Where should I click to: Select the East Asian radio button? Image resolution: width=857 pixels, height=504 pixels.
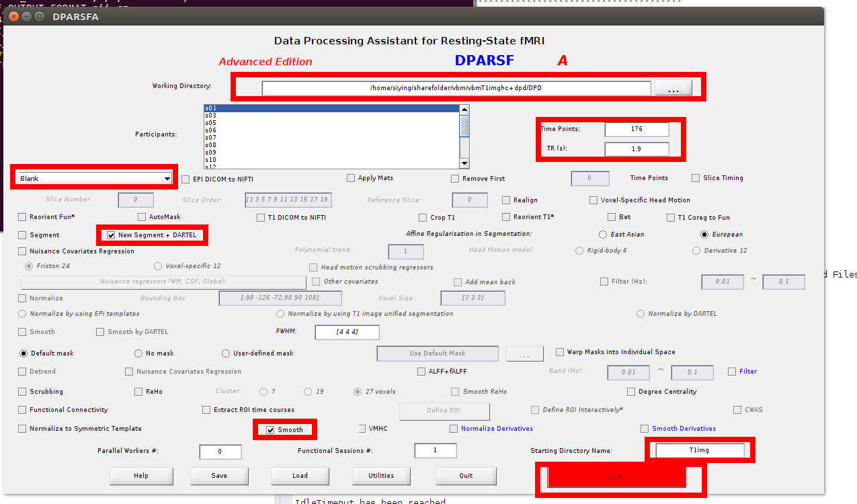603,235
